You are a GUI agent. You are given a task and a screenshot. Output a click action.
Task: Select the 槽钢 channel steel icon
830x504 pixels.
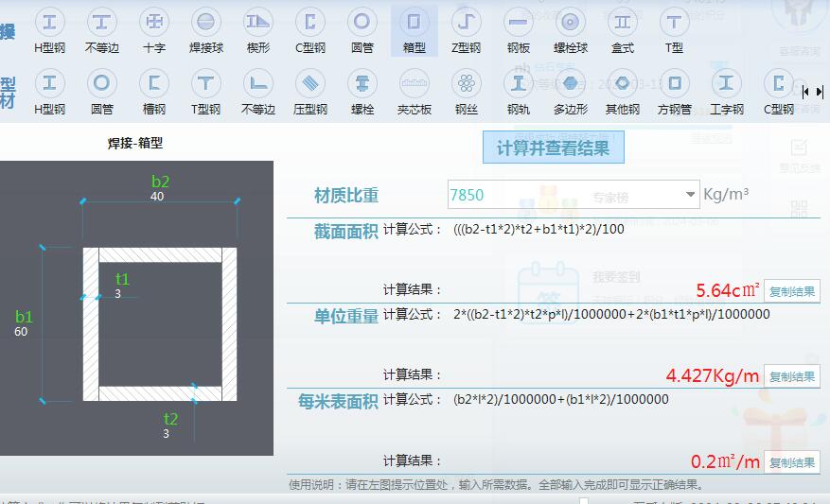click(x=154, y=92)
